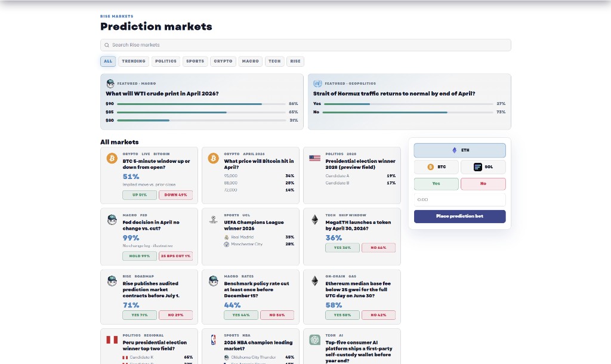Image resolution: width=611 pixels, height=364 pixels.
Task: Click the Ethereum icon on MegaETH market
Action: point(314,220)
